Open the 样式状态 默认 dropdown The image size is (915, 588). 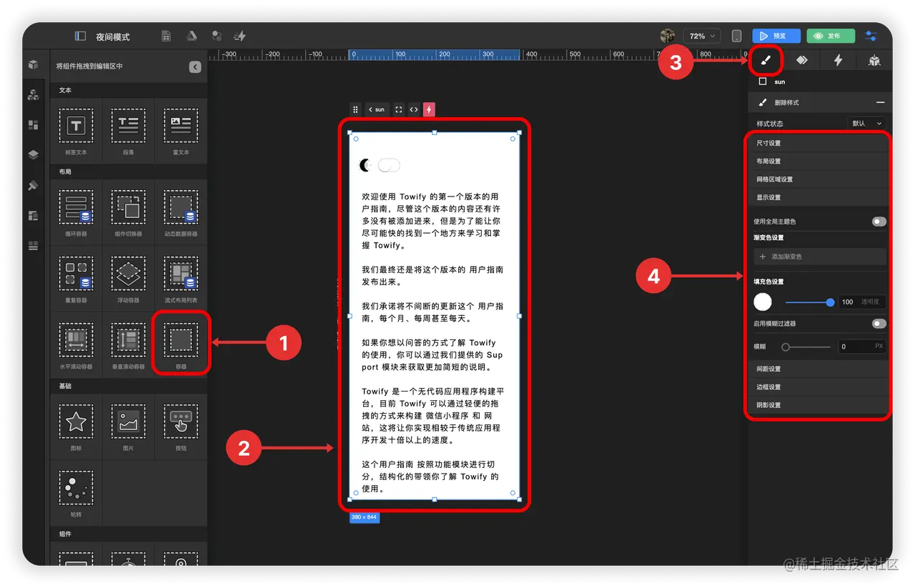point(866,124)
